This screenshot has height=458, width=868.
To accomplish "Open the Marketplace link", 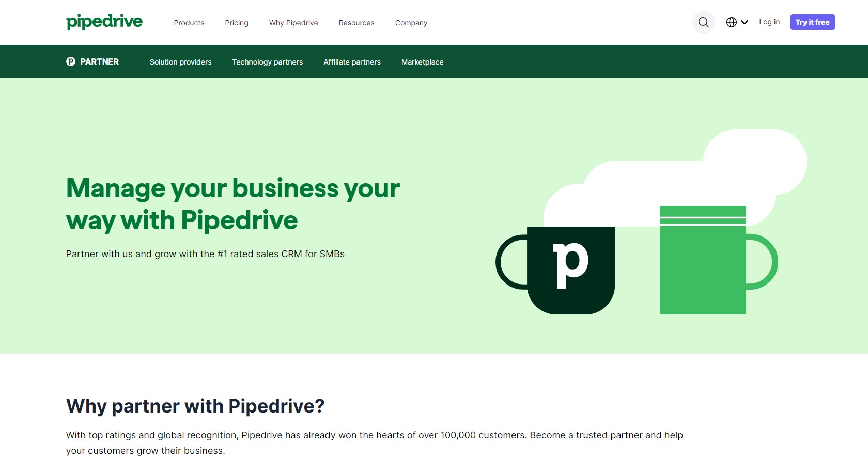I will (x=423, y=62).
